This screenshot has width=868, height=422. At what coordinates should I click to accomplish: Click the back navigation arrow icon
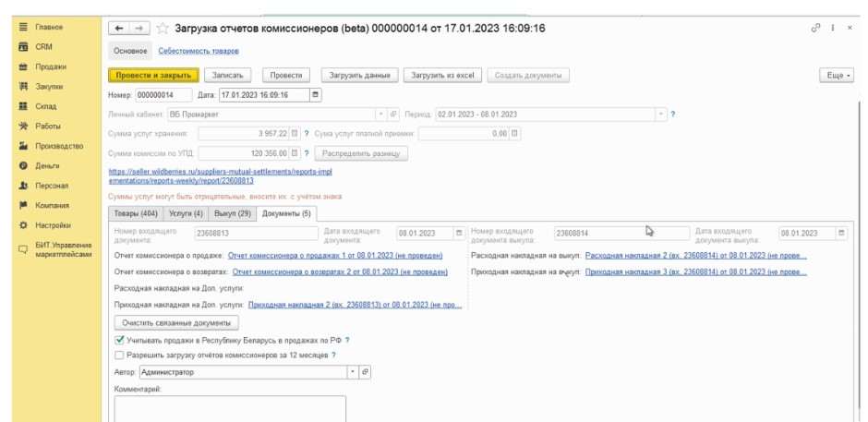(118, 29)
